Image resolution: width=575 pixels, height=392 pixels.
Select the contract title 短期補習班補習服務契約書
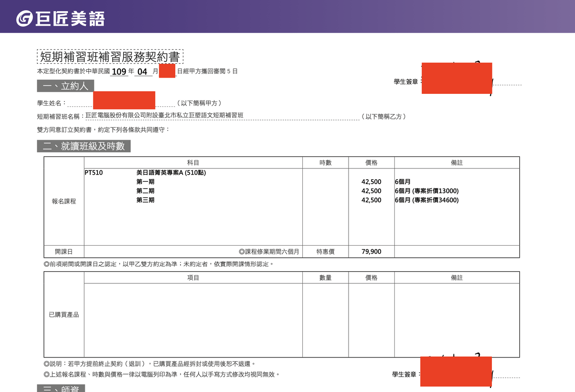tap(110, 57)
